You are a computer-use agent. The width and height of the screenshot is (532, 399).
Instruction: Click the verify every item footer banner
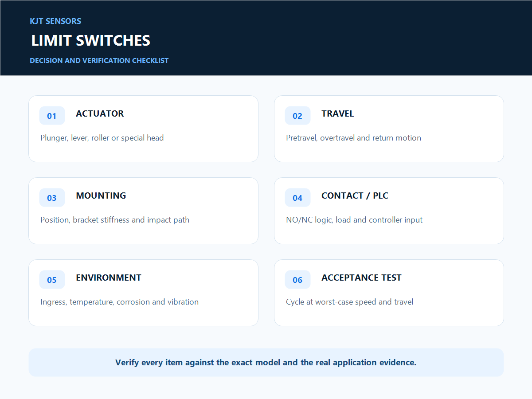coord(266,362)
